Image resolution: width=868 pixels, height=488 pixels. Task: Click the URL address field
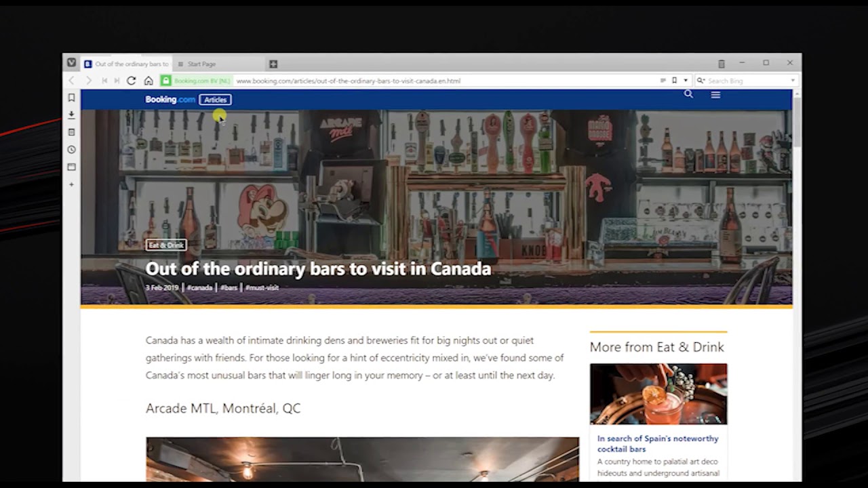(x=446, y=81)
